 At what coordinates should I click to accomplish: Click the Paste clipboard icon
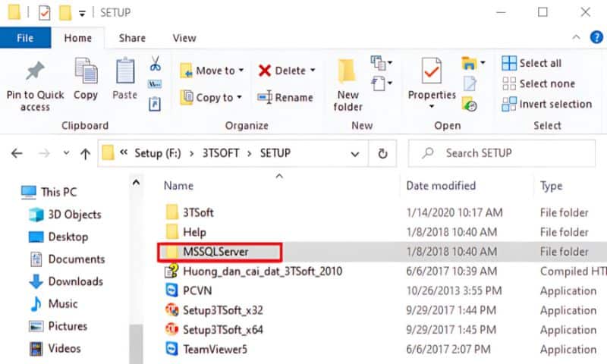tap(124, 71)
